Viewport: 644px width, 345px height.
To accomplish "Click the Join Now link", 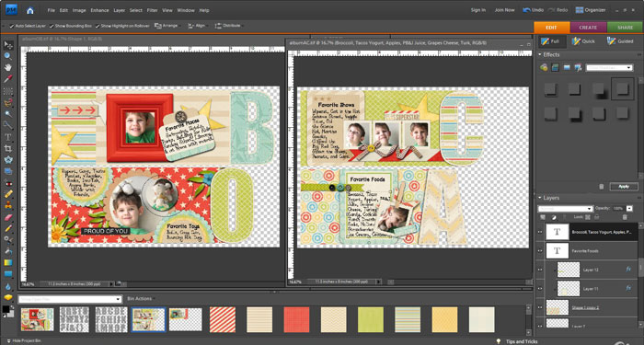I will [504, 10].
